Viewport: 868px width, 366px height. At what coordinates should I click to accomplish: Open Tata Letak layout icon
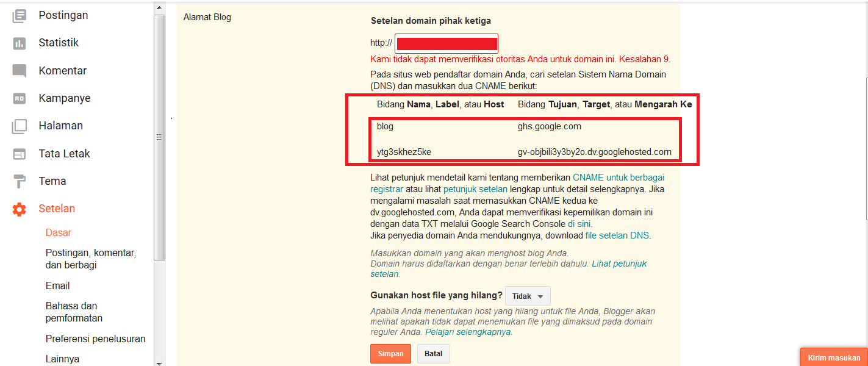pyautogui.click(x=20, y=154)
